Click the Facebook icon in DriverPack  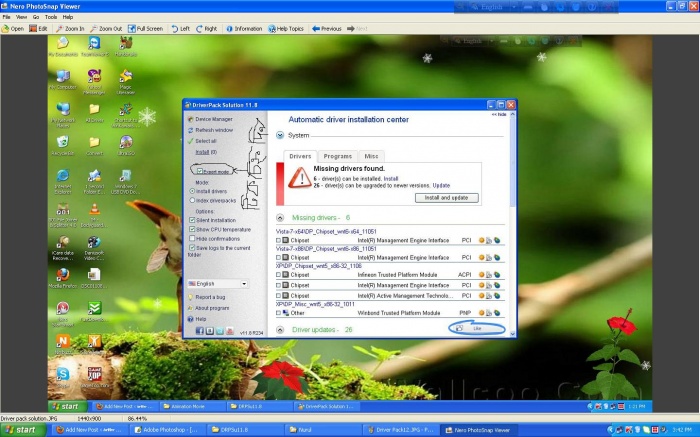pyautogui.click(x=200, y=331)
